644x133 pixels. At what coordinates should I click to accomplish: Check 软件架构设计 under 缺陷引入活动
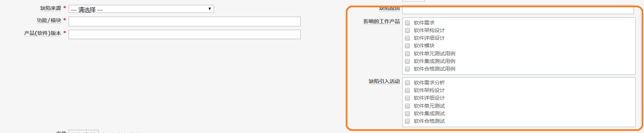point(407,90)
